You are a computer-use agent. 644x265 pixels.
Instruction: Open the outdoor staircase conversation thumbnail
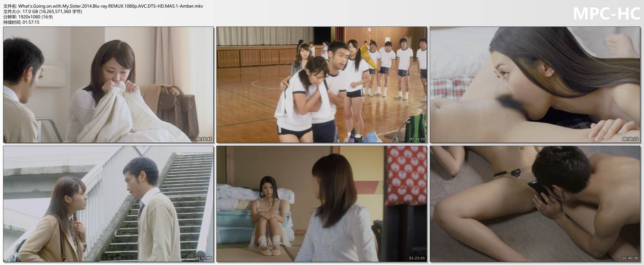tap(108, 204)
